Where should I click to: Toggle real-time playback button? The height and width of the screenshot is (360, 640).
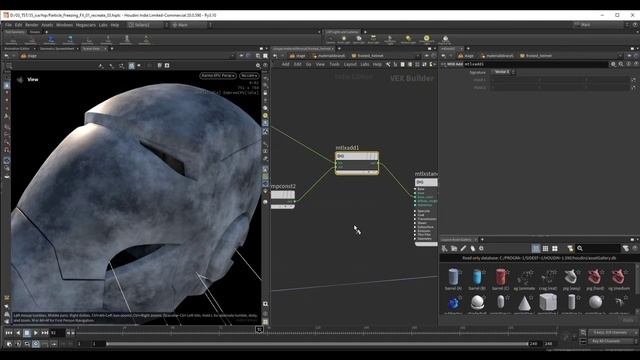click(x=36, y=344)
